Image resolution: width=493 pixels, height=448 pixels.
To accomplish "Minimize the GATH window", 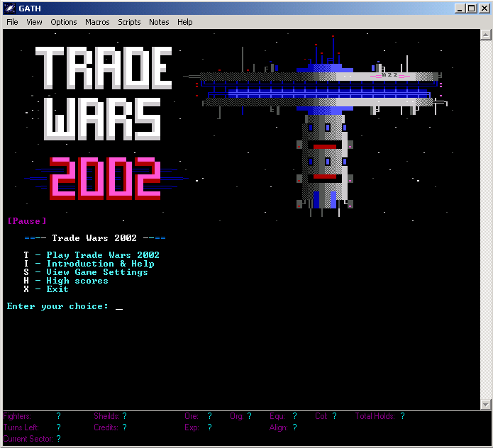I will click(x=460, y=9).
